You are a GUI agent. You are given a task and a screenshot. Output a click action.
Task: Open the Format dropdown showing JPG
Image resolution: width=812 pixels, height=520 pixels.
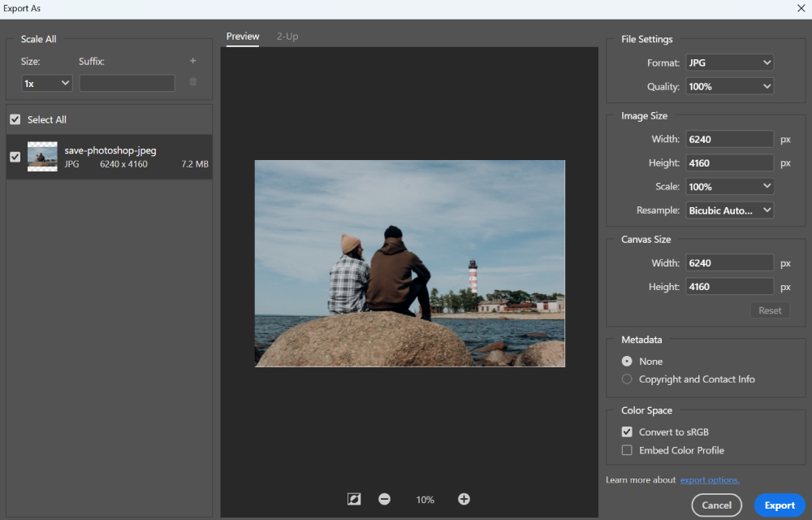coord(729,63)
